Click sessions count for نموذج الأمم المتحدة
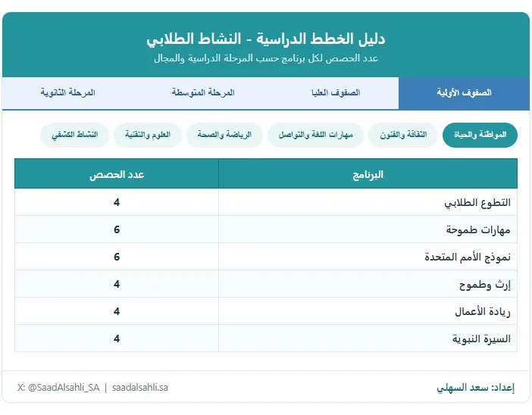Viewport: 532px width, 415px height. [x=117, y=257]
